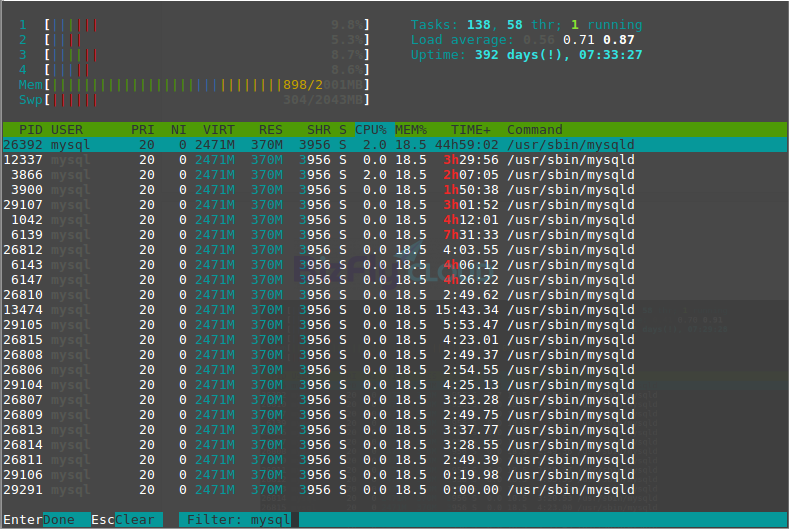Select process row with PID 13474
The width and height of the screenshot is (789, 529).
coord(394,310)
